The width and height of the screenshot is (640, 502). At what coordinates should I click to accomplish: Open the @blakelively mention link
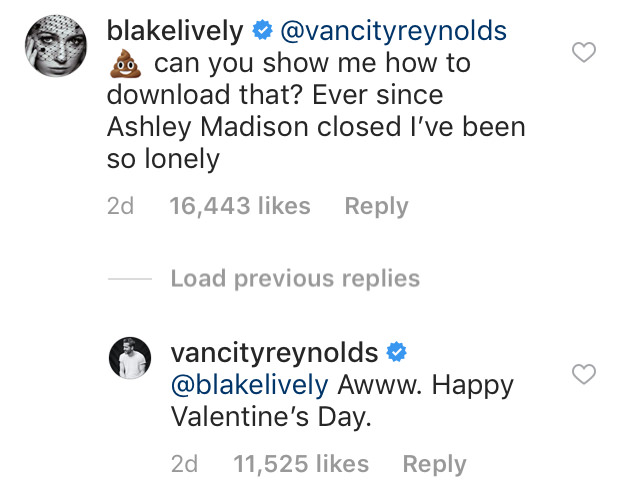pos(249,385)
